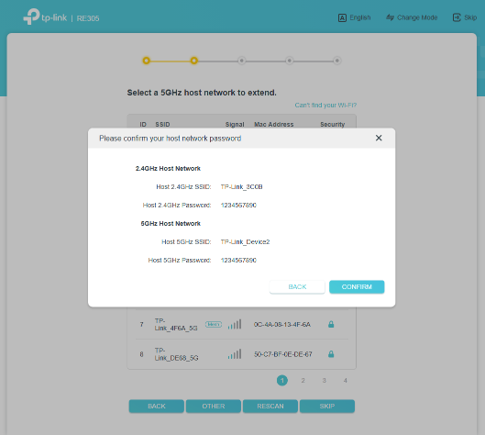Click the Security column header

[332, 124]
